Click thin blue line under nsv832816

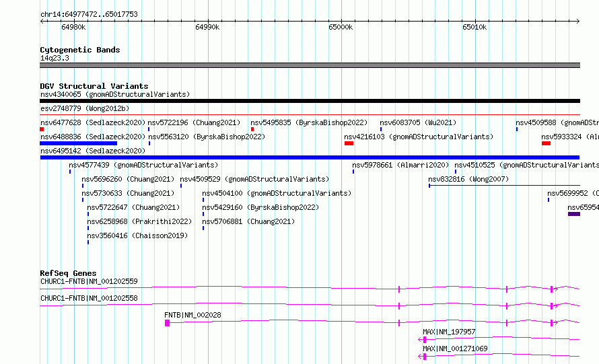[504, 186]
